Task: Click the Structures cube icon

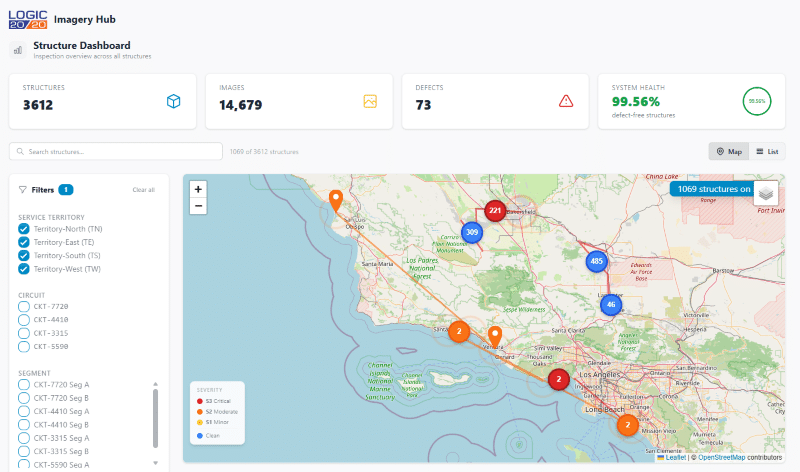Action: 173,101
